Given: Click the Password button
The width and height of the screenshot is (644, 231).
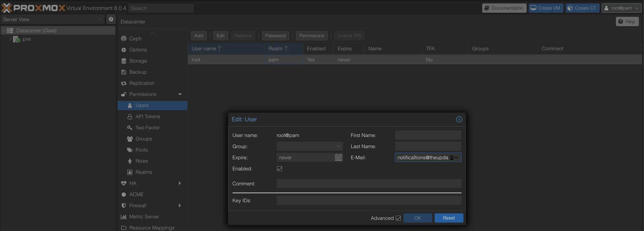Looking at the screenshot, I should (275, 36).
